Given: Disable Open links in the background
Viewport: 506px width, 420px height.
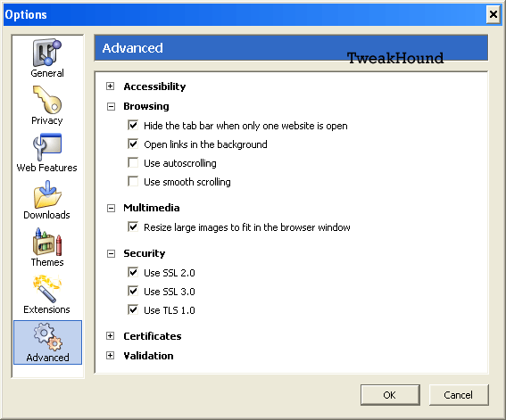Looking at the screenshot, I should pos(133,144).
